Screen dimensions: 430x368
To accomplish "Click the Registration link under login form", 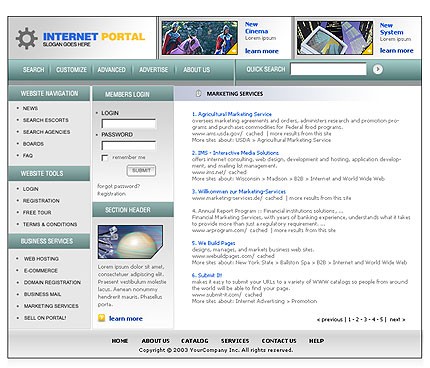I will point(111,194).
